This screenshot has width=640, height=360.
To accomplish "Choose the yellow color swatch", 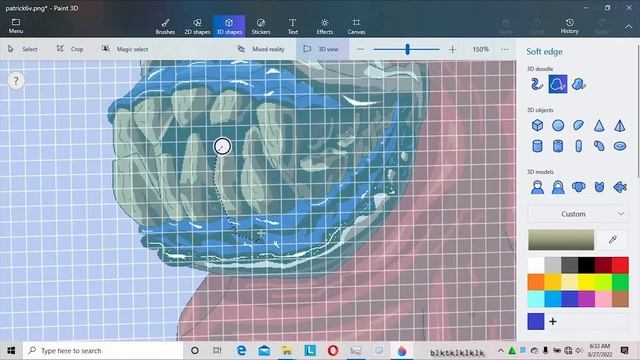I will [586, 282].
